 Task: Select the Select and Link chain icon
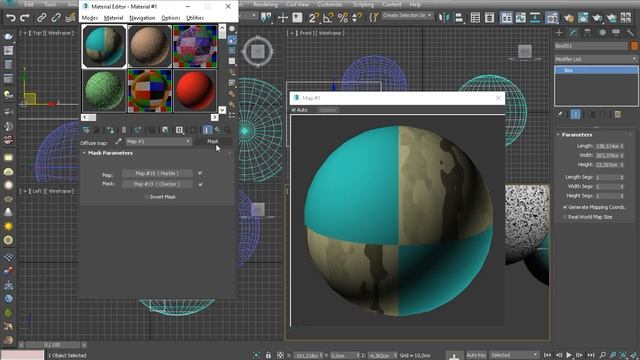(42, 18)
